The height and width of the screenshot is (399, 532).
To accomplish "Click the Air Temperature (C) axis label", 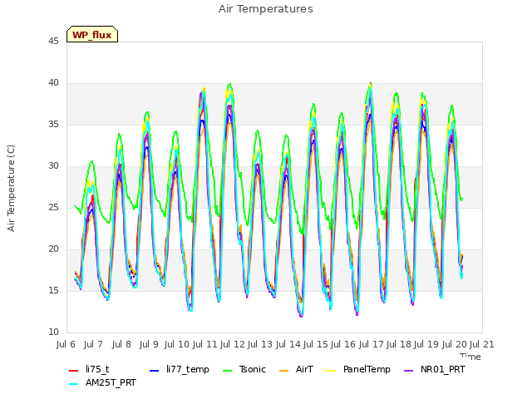I will (11, 188).
